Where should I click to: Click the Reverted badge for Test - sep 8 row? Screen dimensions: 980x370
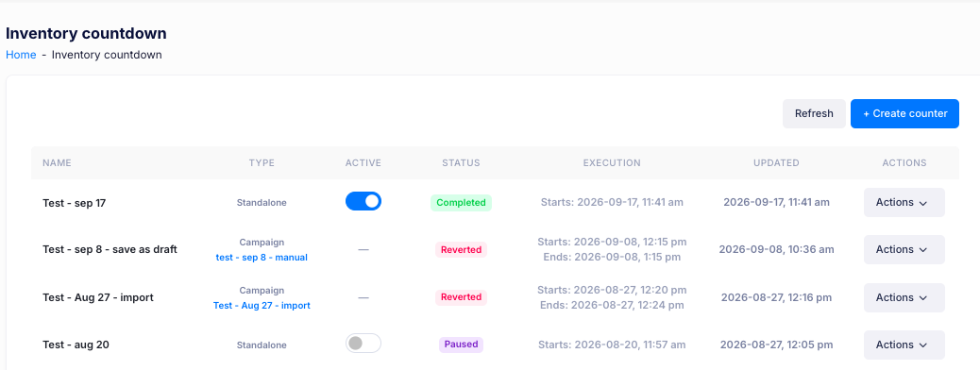461,249
